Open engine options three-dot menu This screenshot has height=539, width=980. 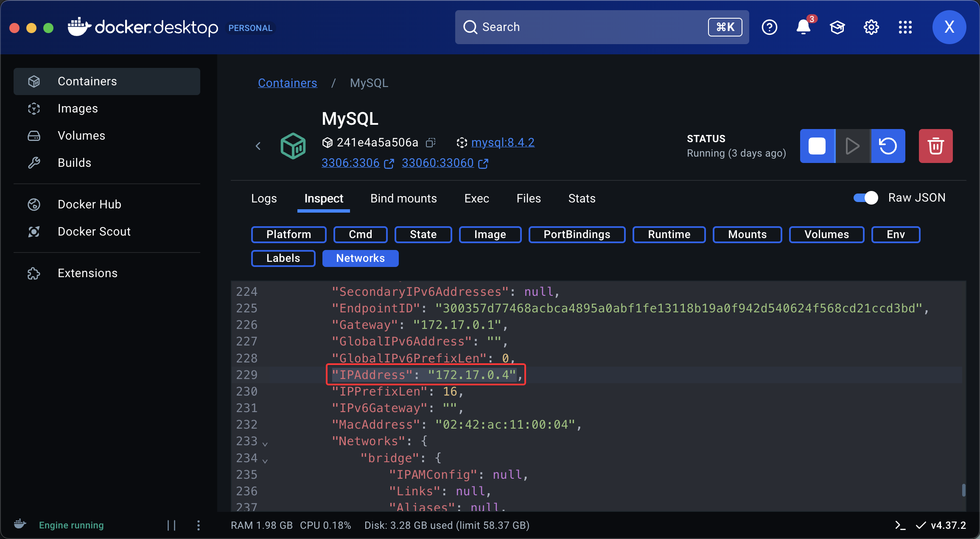click(199, 525)
